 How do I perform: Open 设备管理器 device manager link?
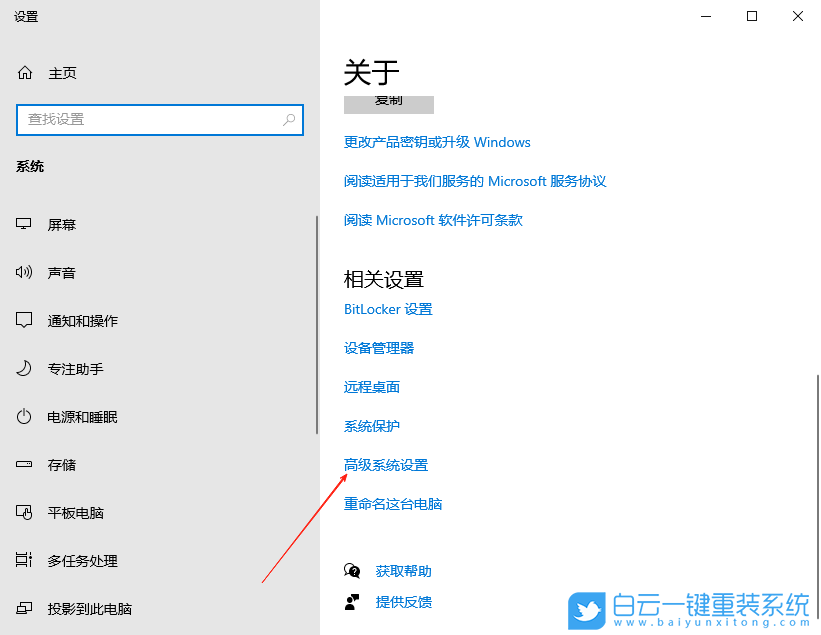pos(381,348)
